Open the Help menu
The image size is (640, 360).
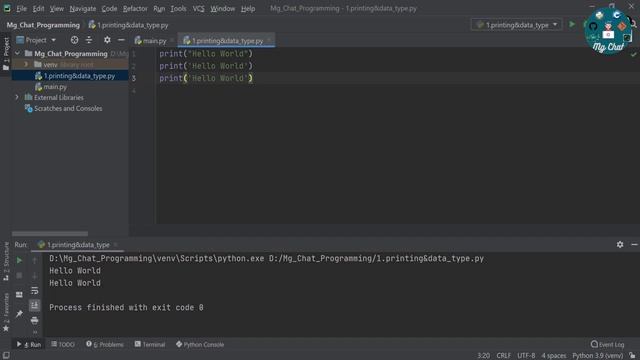point(248,9)
